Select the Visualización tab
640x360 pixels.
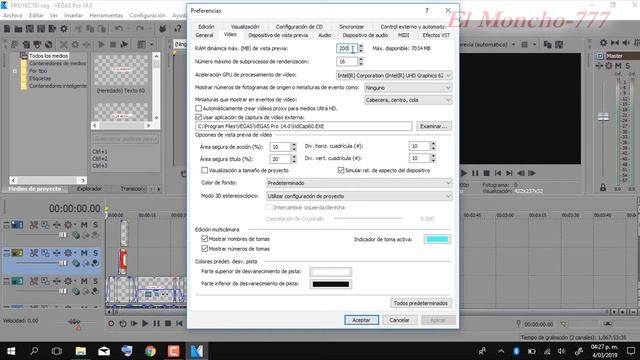pos(245,27)
